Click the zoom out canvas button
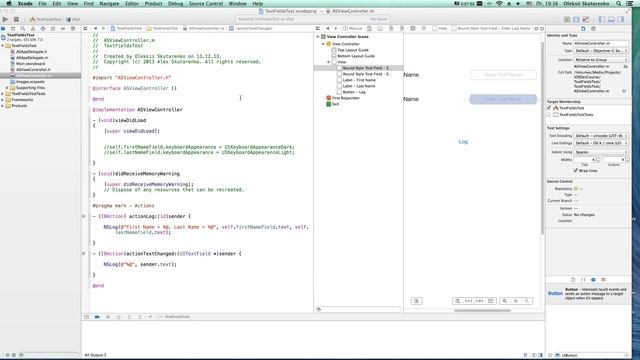Viewport: 640px width, 360px height. click(505, 301)
